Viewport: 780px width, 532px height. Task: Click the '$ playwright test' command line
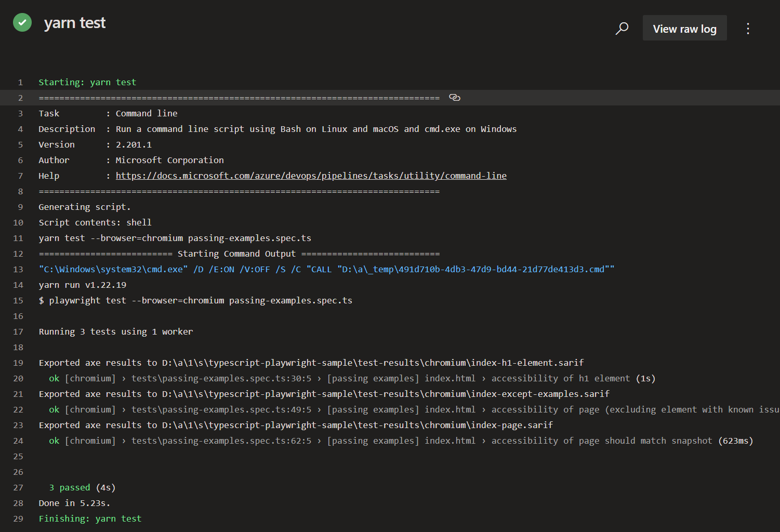pos(195,300)
